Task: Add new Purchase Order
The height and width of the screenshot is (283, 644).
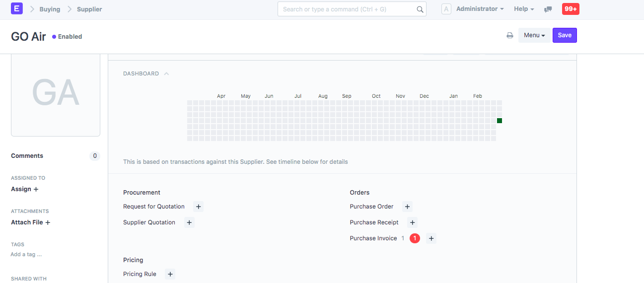Action: point(407,207)
